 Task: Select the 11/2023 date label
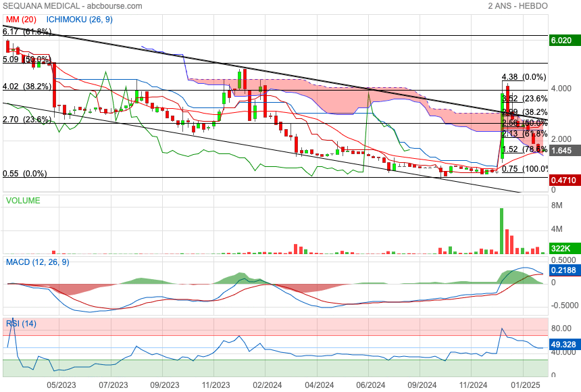[x=216, y=385]
